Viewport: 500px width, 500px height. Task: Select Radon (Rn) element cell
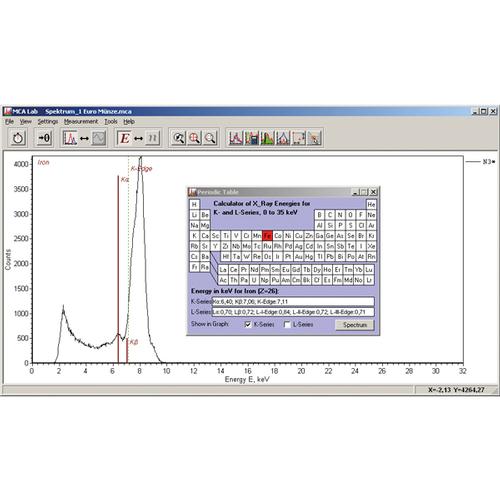(x=371, y=257)
